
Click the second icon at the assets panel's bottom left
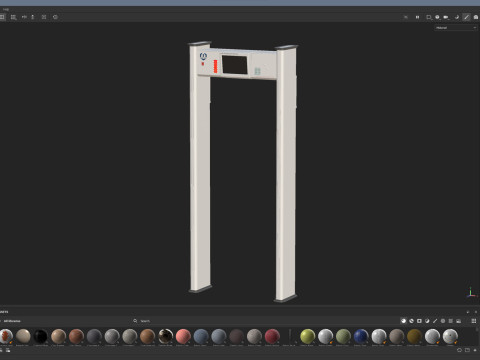8,350
